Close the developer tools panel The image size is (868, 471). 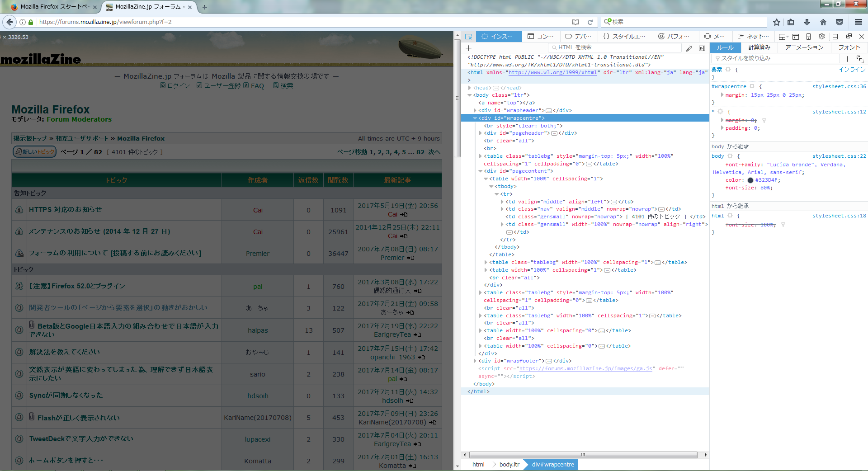[862, 37]
